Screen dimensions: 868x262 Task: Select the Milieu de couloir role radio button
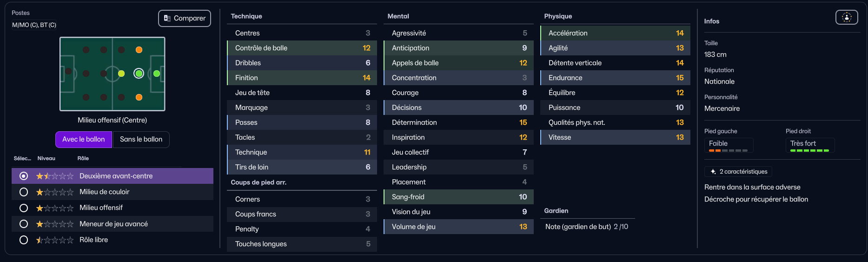pos(24,192)
